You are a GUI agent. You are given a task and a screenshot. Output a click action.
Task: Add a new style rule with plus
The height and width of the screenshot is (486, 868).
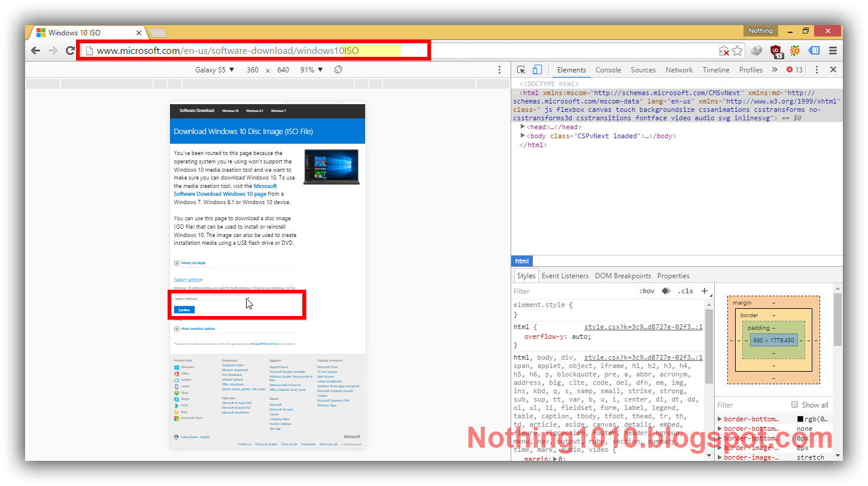tap(705, 291)
